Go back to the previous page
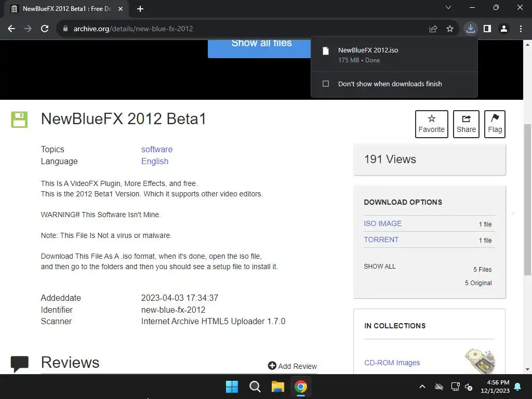 [x=11, y=29]
